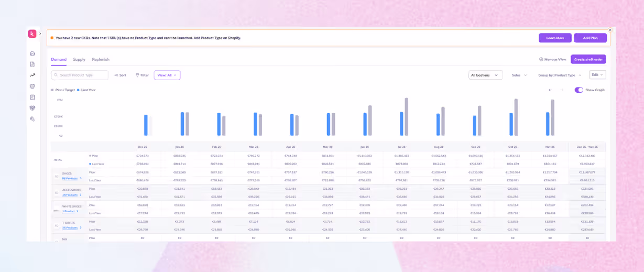
Task: Click the gray Plan bar for Oct 26
Action: 516,118
